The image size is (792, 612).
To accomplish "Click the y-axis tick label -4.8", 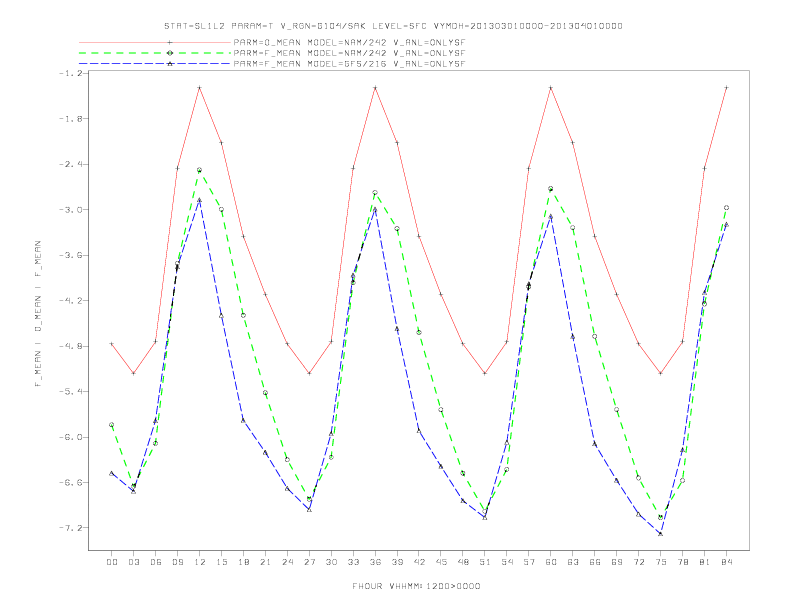I will [71, 346].
